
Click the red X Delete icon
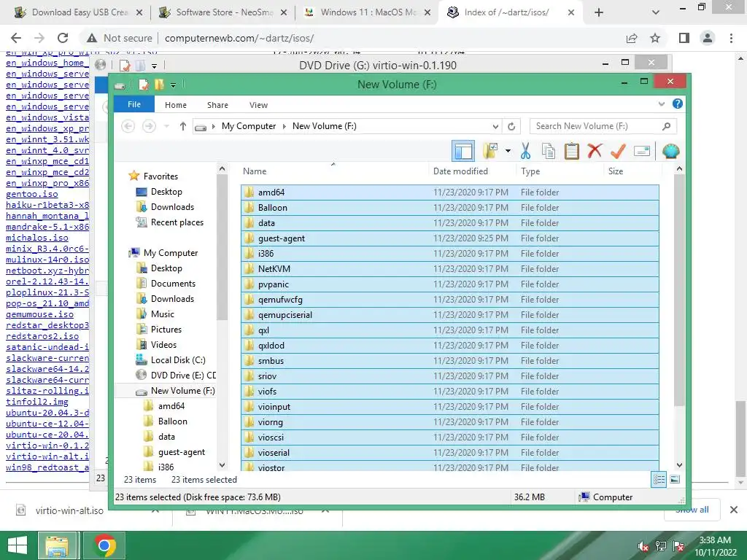[595, 151]
